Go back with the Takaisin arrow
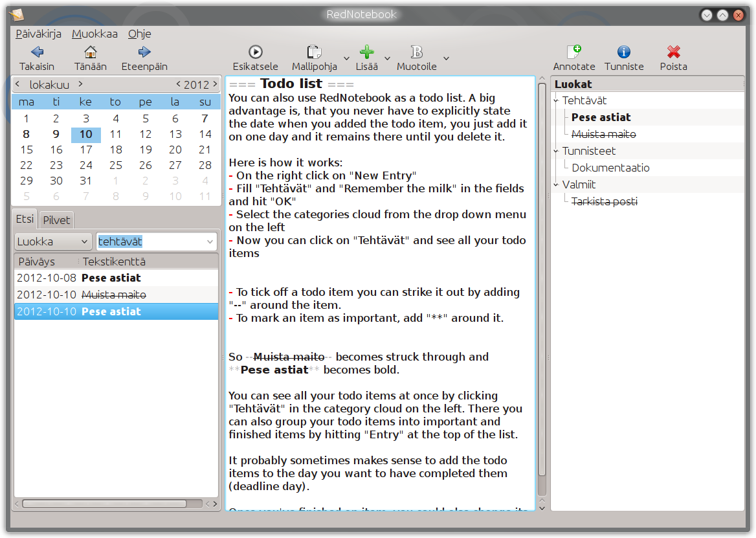 click(37, 52)
